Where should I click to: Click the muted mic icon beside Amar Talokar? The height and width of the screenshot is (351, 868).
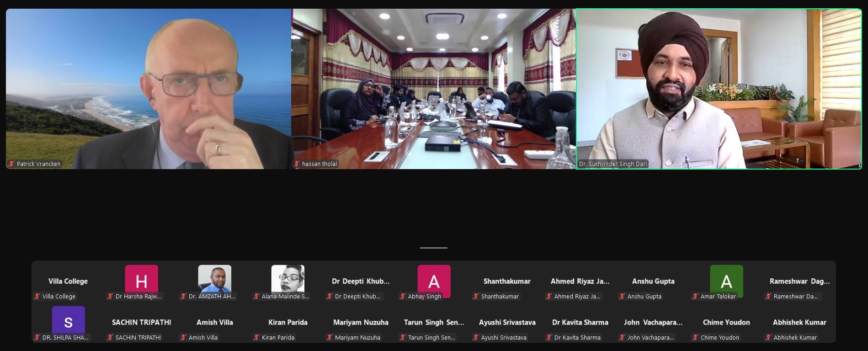(x=695, y=296)
